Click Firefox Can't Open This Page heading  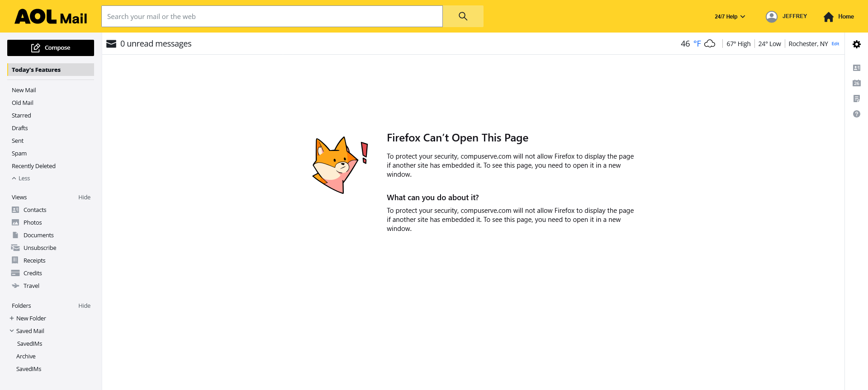pyautogui.click(x=457, y=138)
